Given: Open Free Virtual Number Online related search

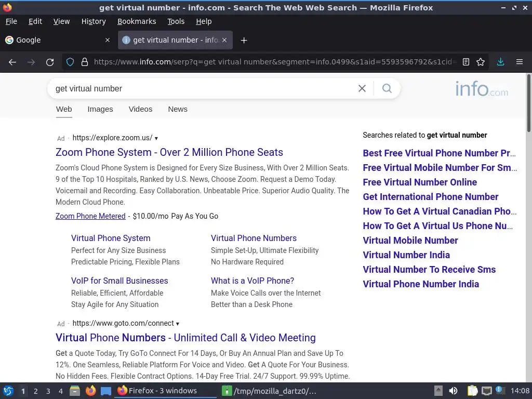Looking at the screenshot, I should 420,182.
